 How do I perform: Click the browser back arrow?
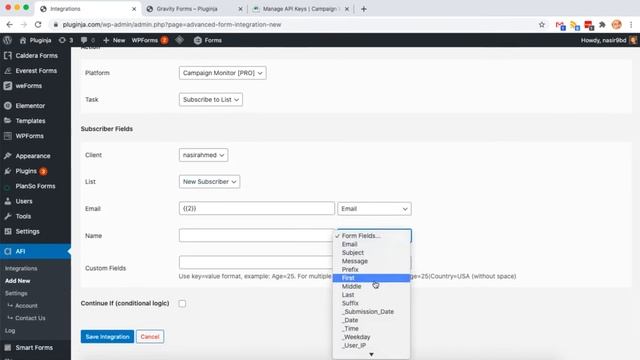pyautogui.click(x=9, y=24)
